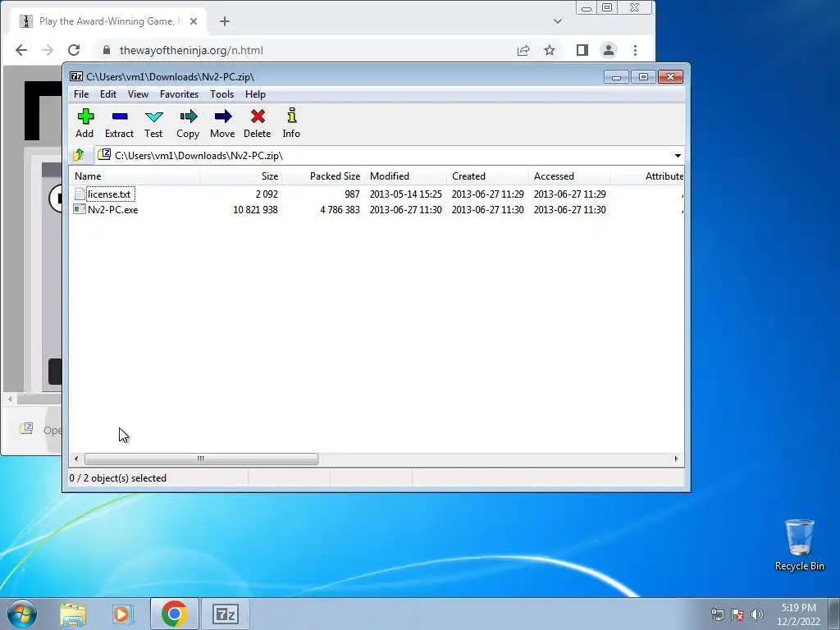Open the Help menu in 7-Zip
Viewport: 840px width, 630px height.
[x=256, y=94]
